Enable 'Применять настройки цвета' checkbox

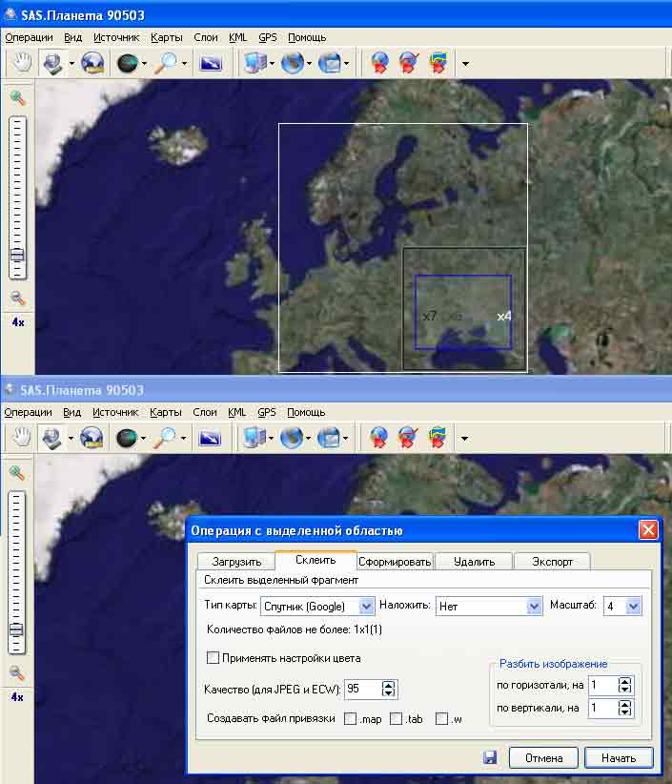click(x=214, y=657)
